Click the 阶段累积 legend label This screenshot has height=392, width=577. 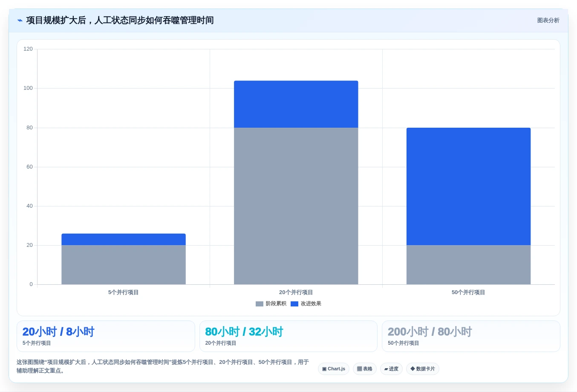(x=276, y=304)
